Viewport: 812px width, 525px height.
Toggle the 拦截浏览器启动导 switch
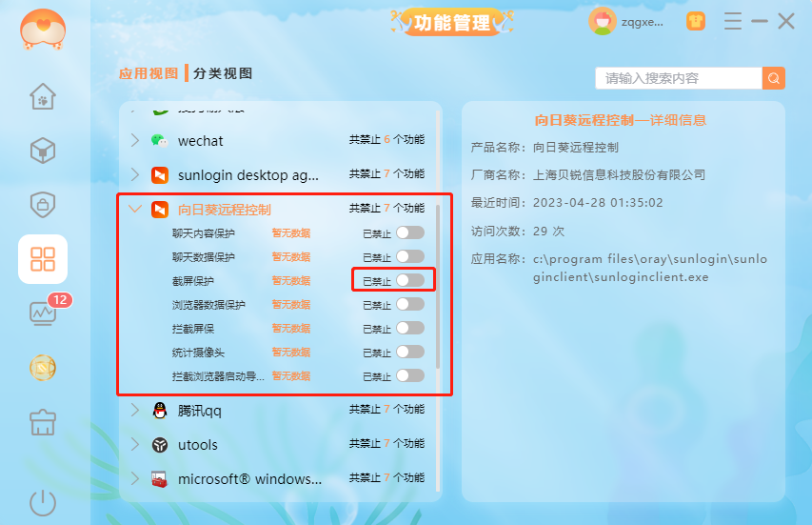(410, 375)
